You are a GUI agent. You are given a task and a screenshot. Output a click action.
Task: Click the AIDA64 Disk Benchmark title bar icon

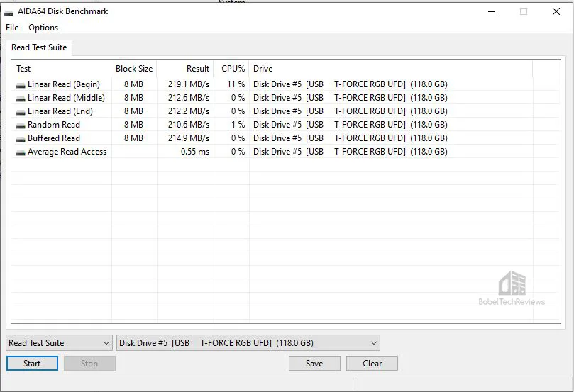(x=9, y=13)
